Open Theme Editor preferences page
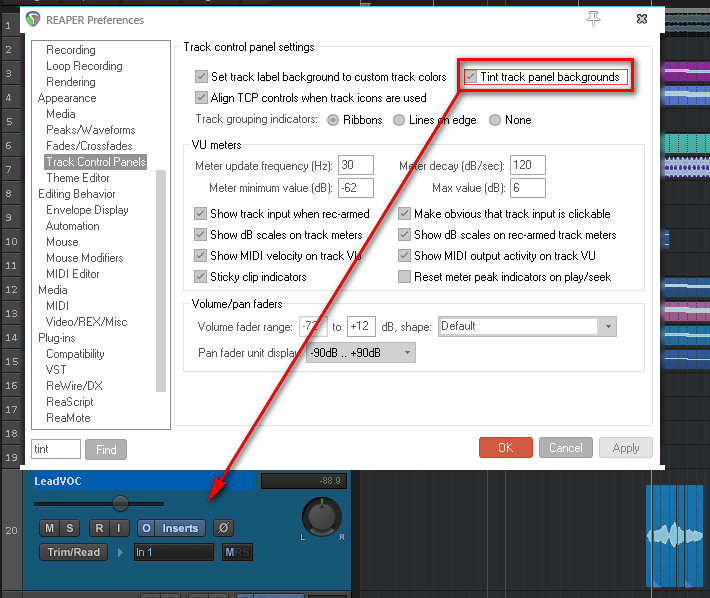Screen dimensions: 710x598 pos(78,178)
